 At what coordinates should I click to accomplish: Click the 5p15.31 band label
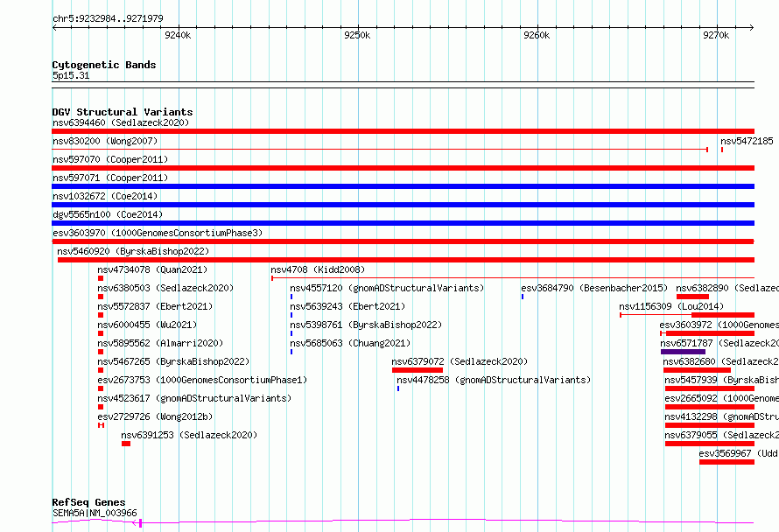71,75
